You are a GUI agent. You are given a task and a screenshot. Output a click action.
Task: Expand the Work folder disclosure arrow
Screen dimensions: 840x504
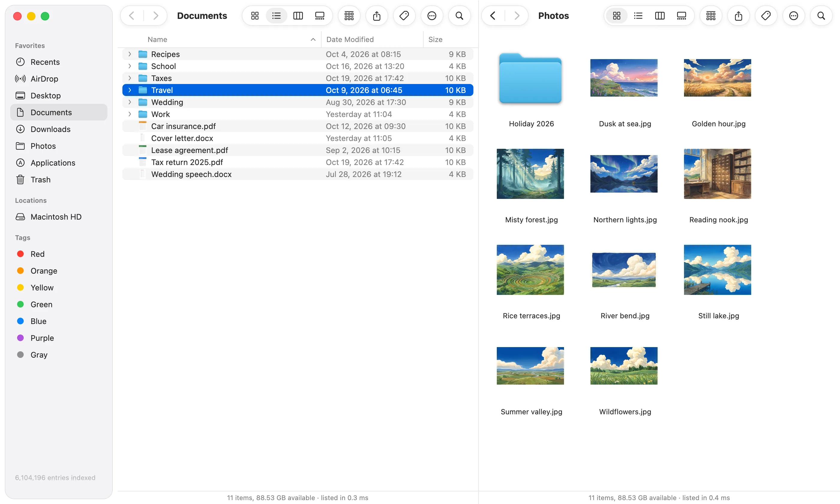click(x=129, y=114)
